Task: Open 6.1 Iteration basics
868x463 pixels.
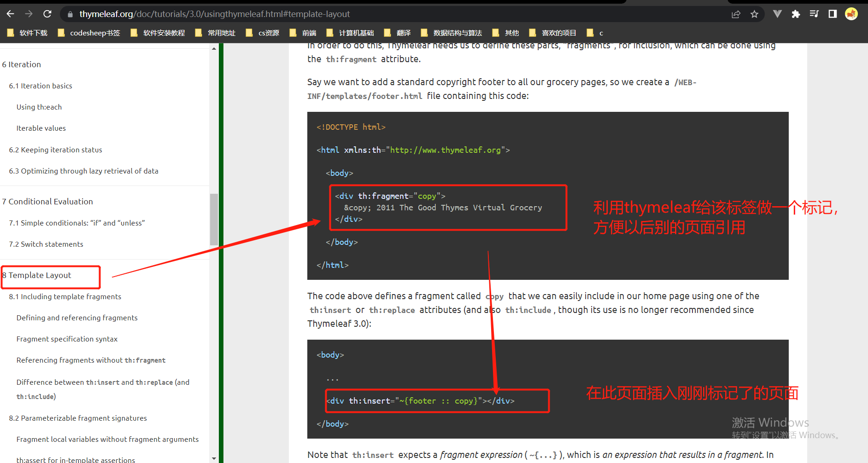Action: point(41,86)
